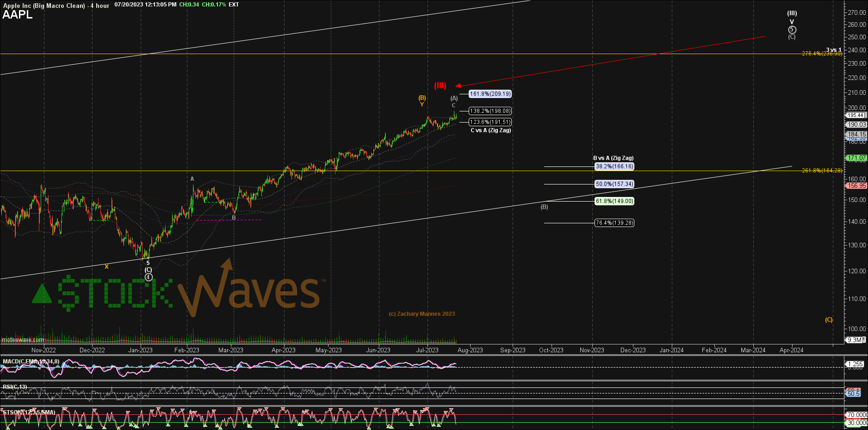This screenshot has height=430, width=868.
Task: Click the 07/20/2023 12:13:05 PM timestamp
Action: point(145,5)
